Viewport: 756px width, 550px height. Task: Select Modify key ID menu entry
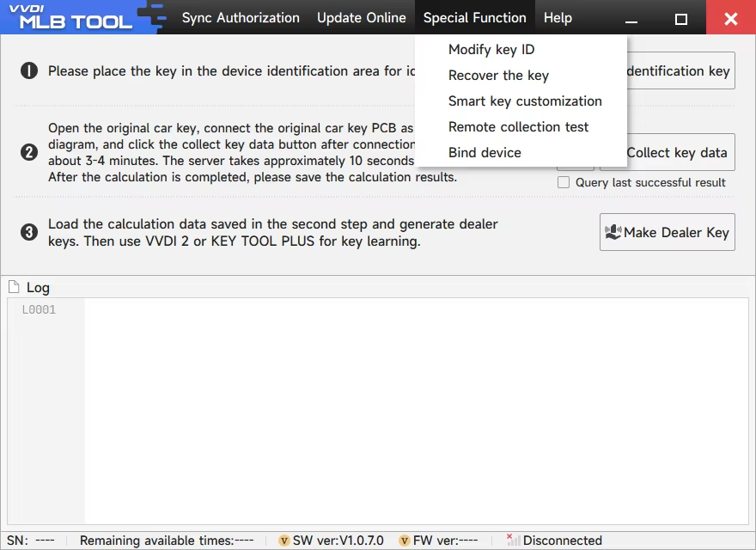coord(491,50)
